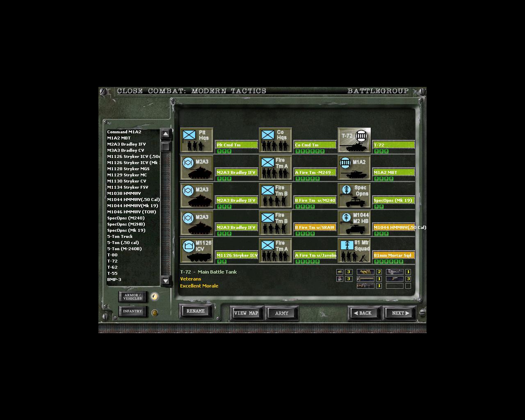
Task: Select 5-Ton (M-240B) in list
Action: click(x=124, y=249)
